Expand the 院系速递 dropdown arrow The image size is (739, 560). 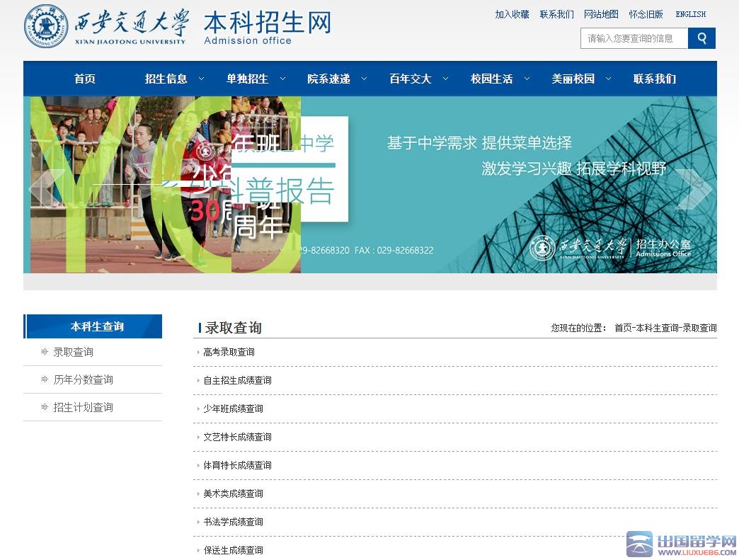click(x=365, y=79)
